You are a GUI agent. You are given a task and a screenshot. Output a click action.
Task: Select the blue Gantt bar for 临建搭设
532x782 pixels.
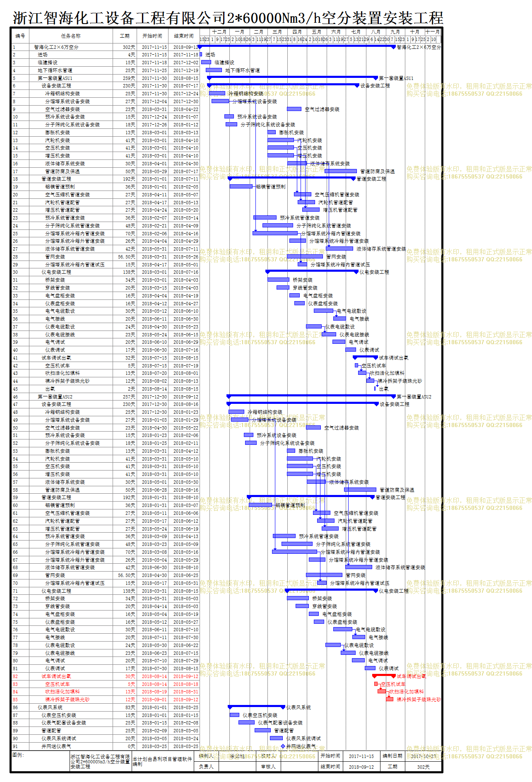pyautogui.click(x=206, y=62)
